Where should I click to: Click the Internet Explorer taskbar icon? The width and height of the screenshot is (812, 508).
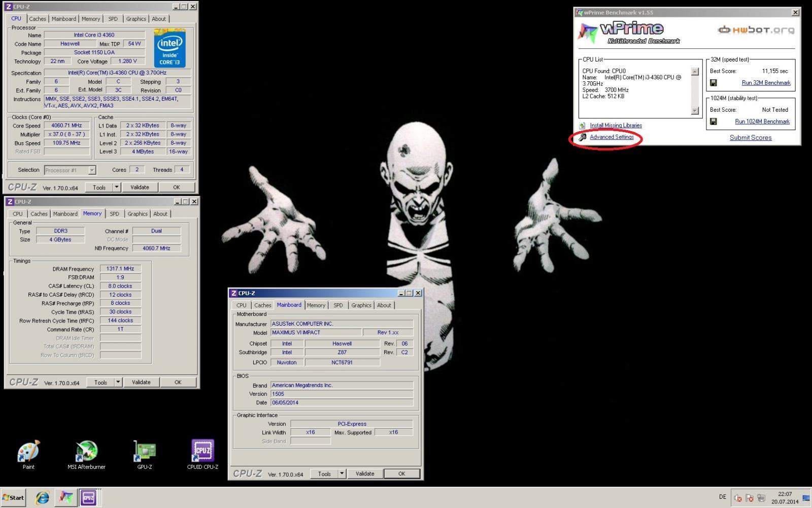[x=42, y=497]
